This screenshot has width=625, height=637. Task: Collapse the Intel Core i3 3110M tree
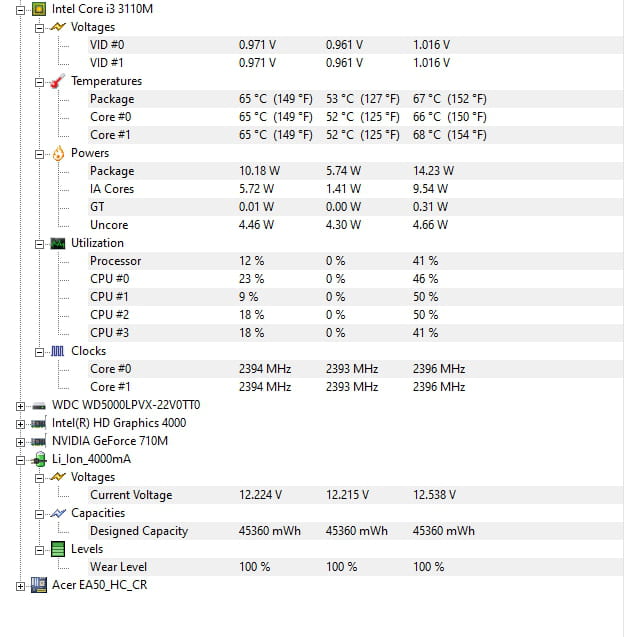20,10
